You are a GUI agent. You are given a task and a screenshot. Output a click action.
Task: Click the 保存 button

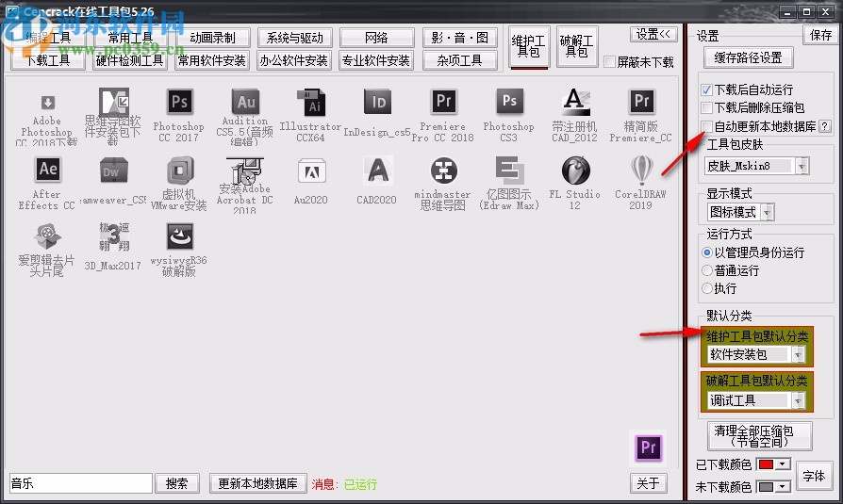(821, 35)
